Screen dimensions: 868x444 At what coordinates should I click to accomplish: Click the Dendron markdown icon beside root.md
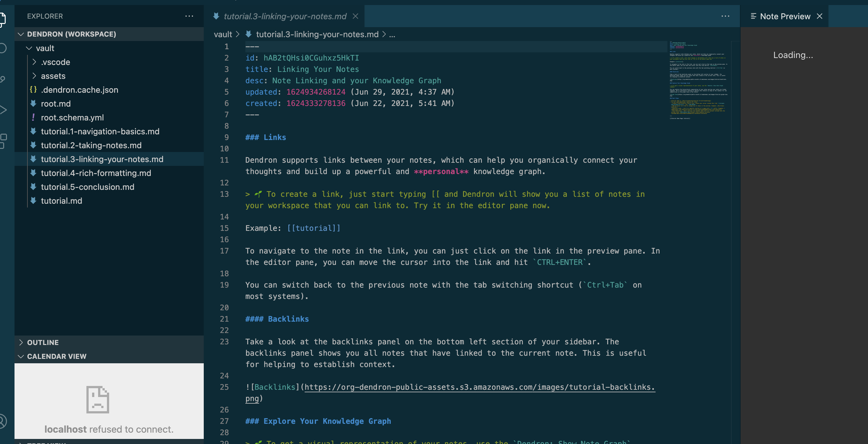(x=33, y=103)
